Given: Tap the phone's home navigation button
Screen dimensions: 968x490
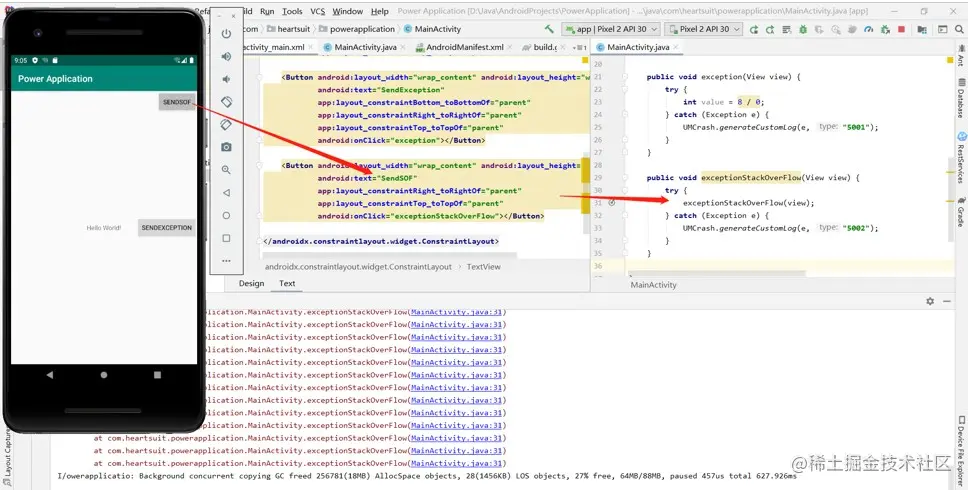Looking at the screenshot, I should 104,375.
